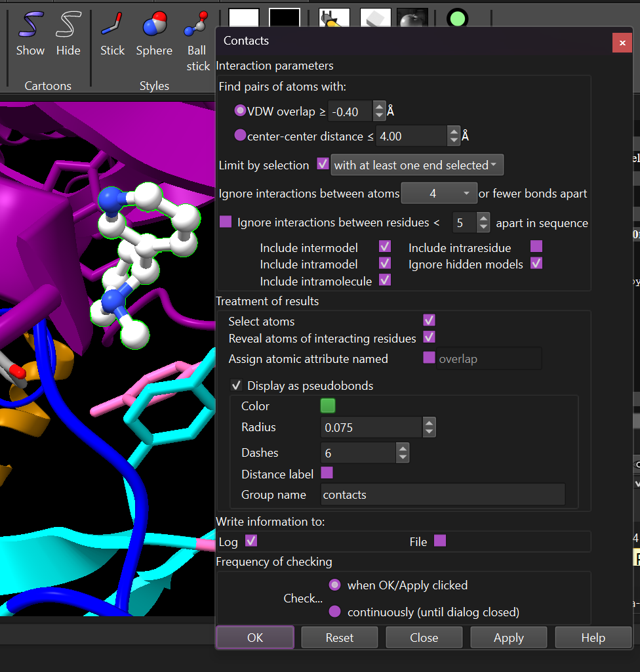Click the Reset button
Image resolution: width=640 pixels, height=672 pixels.
click(x=339, y=637)
